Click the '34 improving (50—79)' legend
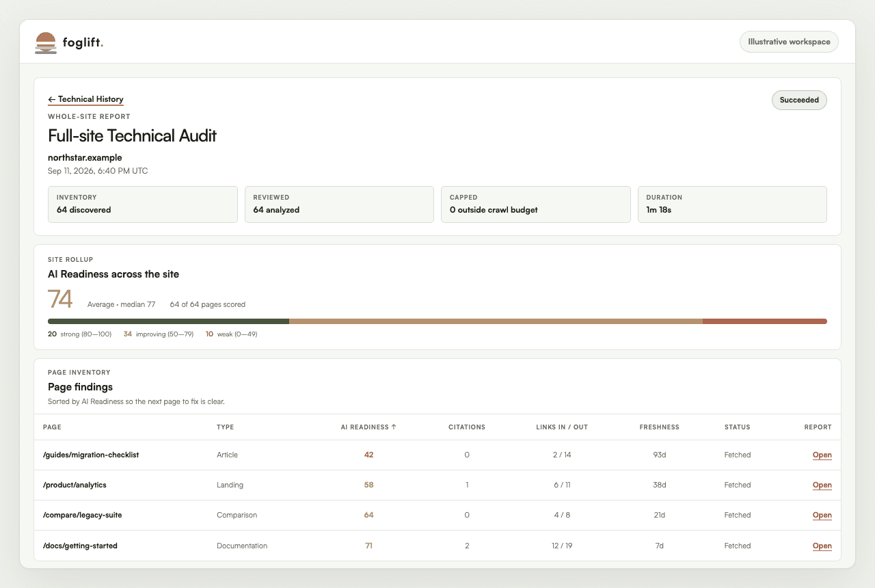The width and height of the screenshot is (875, 588). tap(159, 334)
